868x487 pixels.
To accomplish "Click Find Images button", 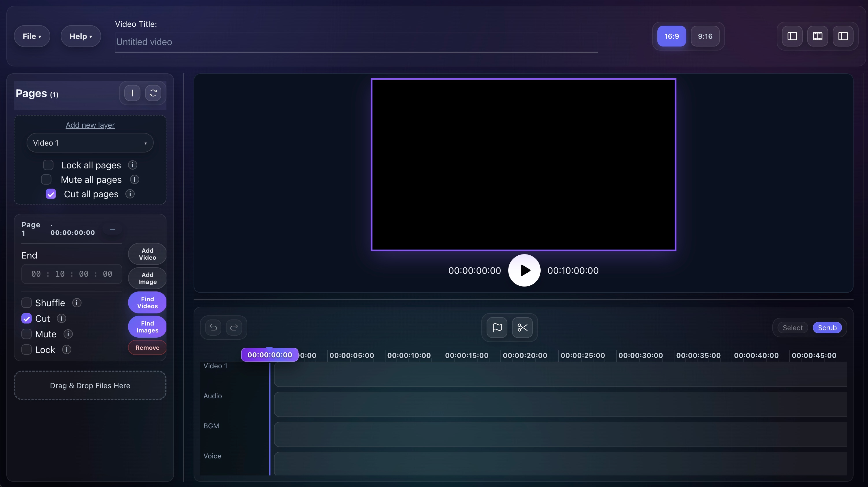I will pos(147,327).
